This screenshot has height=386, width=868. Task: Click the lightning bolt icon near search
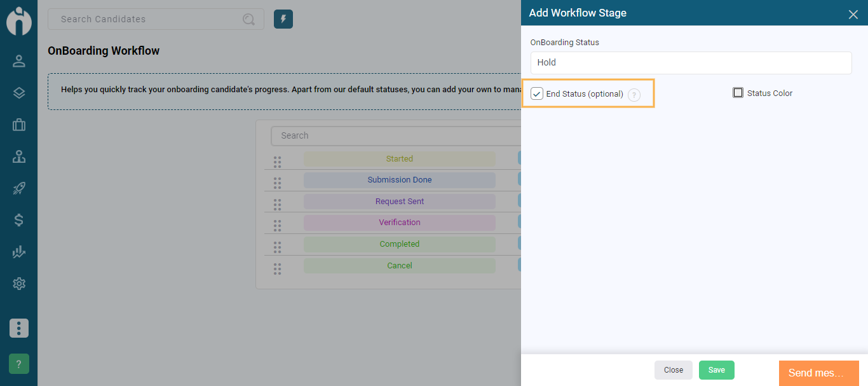pos(283,19)
